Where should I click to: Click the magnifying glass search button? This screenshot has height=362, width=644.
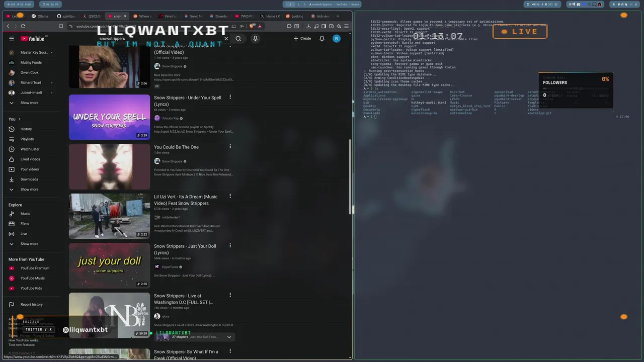238,39
